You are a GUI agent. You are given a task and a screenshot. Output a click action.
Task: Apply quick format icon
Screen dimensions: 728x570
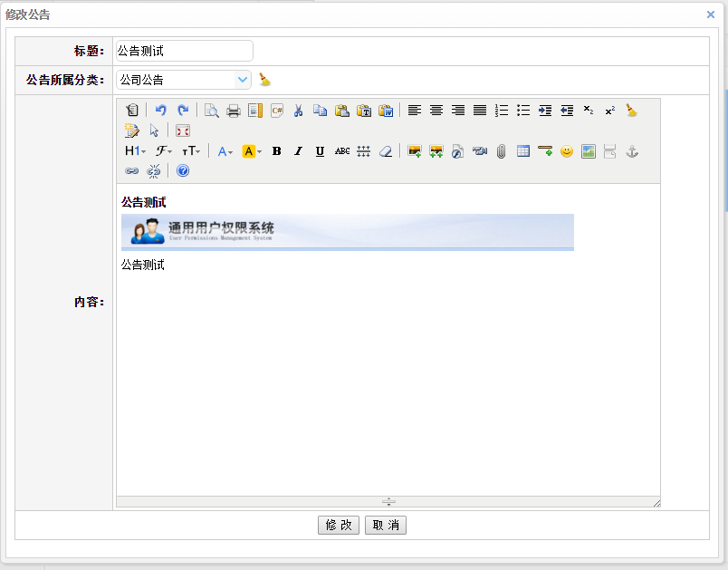132,130
